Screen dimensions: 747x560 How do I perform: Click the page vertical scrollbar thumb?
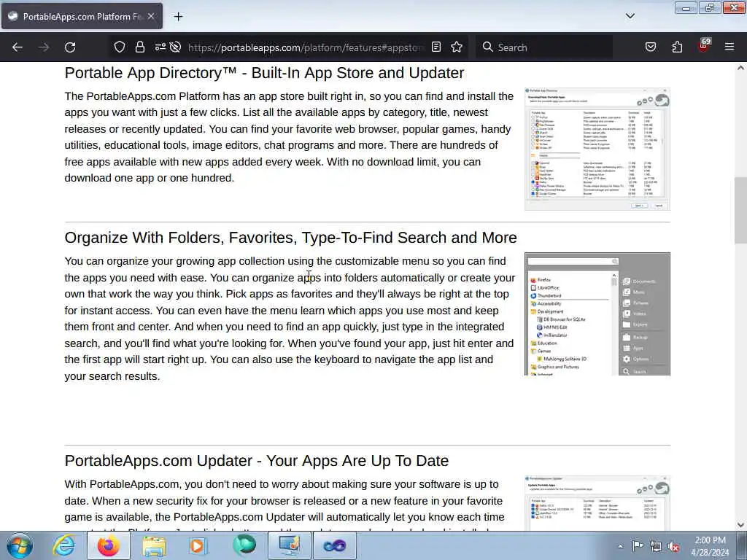tap(740, 209)
